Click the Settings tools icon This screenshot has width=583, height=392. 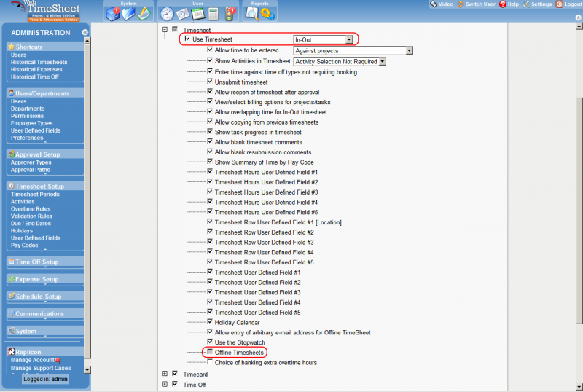pyautogui.click(x=526, y=4)
